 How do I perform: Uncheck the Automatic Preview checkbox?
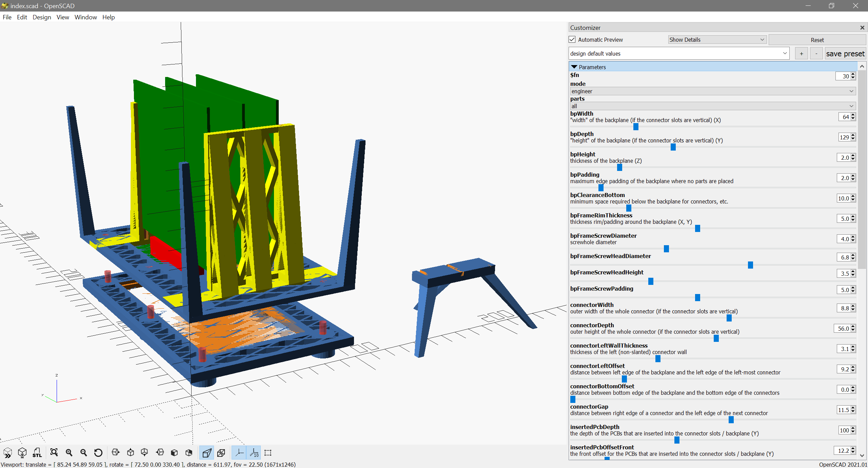coord(572,40)
